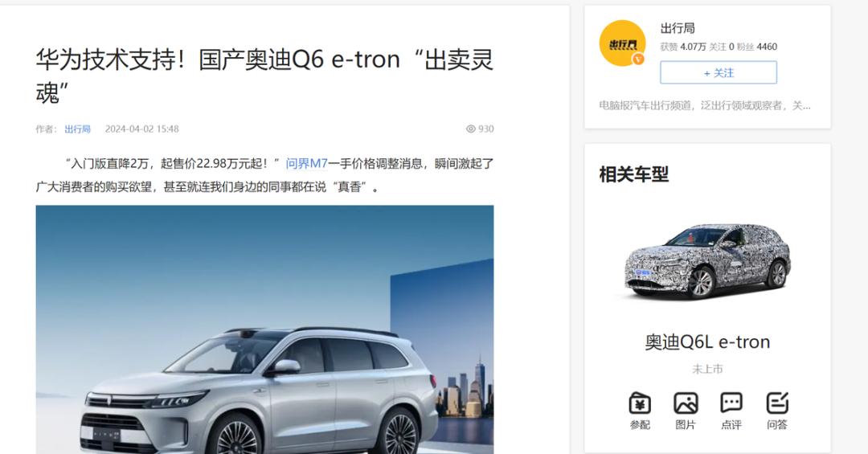Click the 相关车型 section heading

[x=634, y=174]
